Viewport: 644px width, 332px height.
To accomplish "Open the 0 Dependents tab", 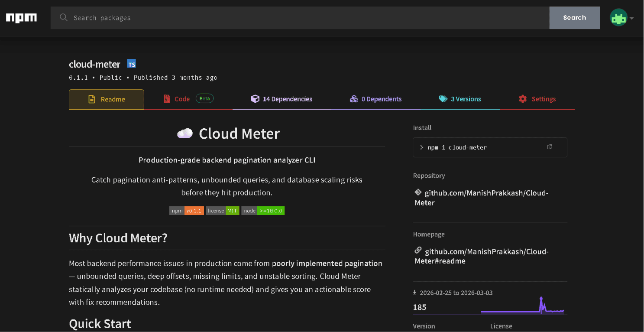I will click(x=375, y=99).
